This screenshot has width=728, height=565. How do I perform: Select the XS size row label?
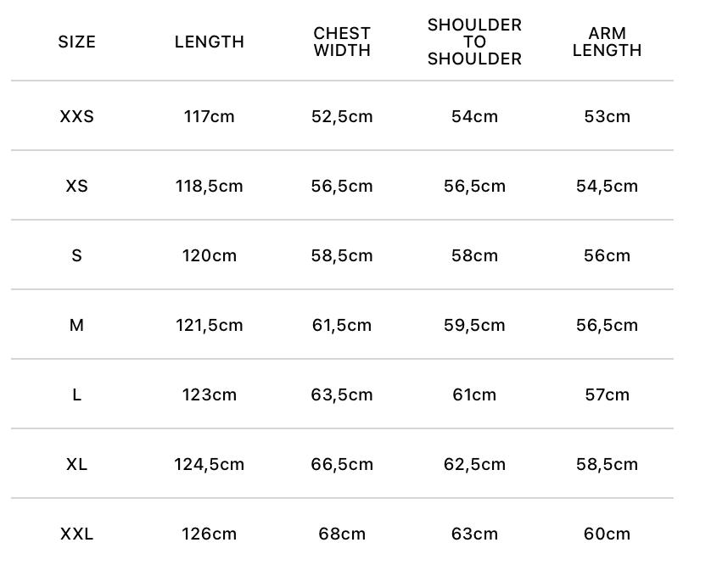pyautogui.click(x=76, y=186)
